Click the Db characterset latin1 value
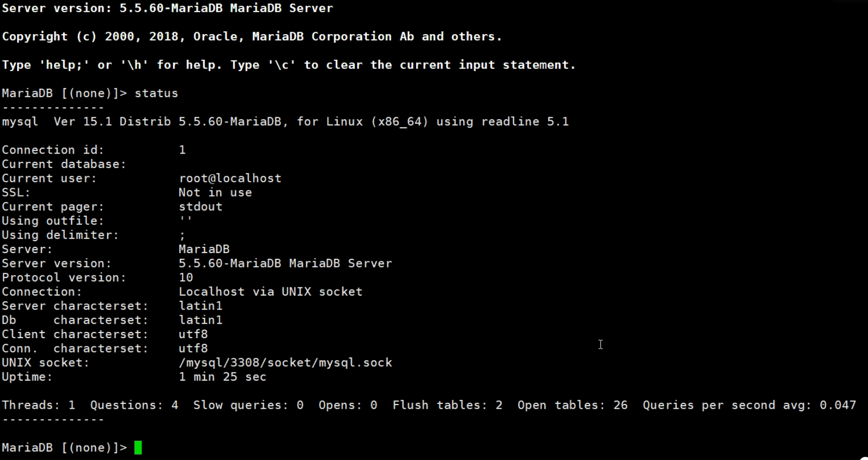This screenshot has width=868, height=460. [200, 320]
